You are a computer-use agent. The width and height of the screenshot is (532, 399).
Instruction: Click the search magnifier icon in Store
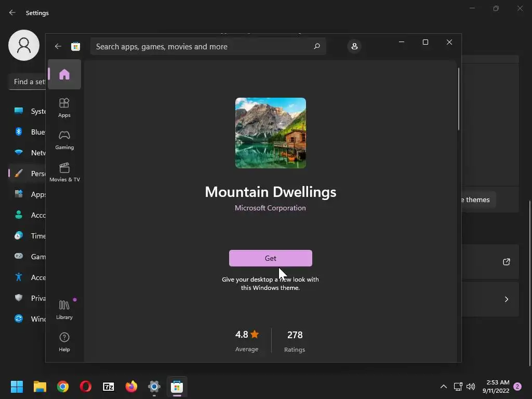coord(317,46)
